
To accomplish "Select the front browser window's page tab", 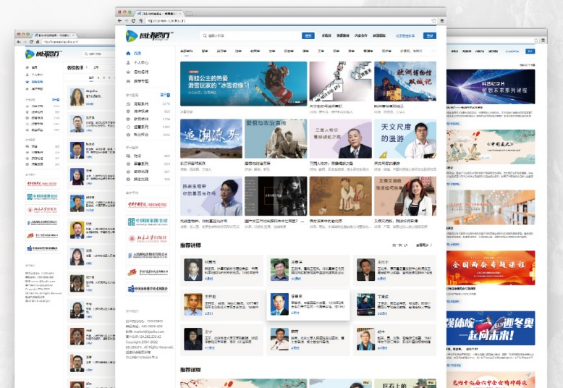I will coord(159,13).
